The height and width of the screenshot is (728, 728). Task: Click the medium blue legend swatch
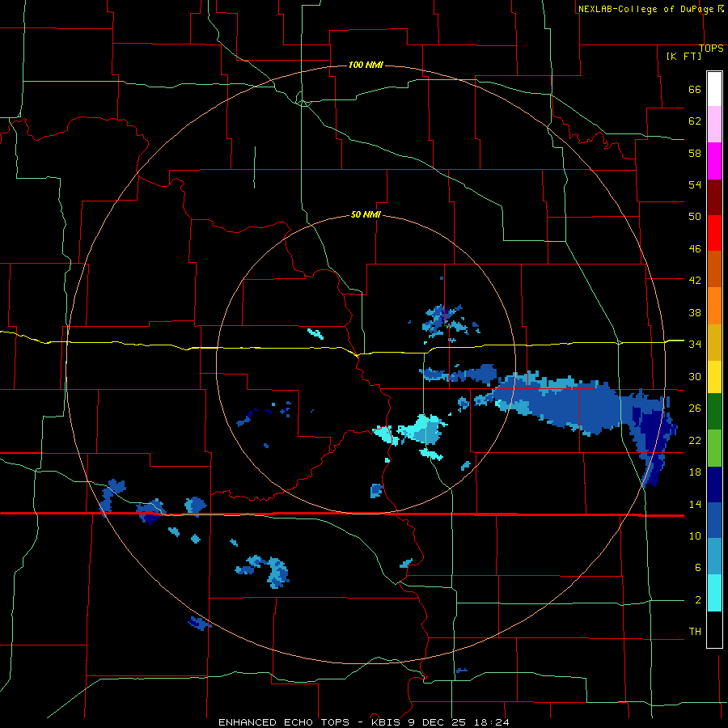coord(714,520)
